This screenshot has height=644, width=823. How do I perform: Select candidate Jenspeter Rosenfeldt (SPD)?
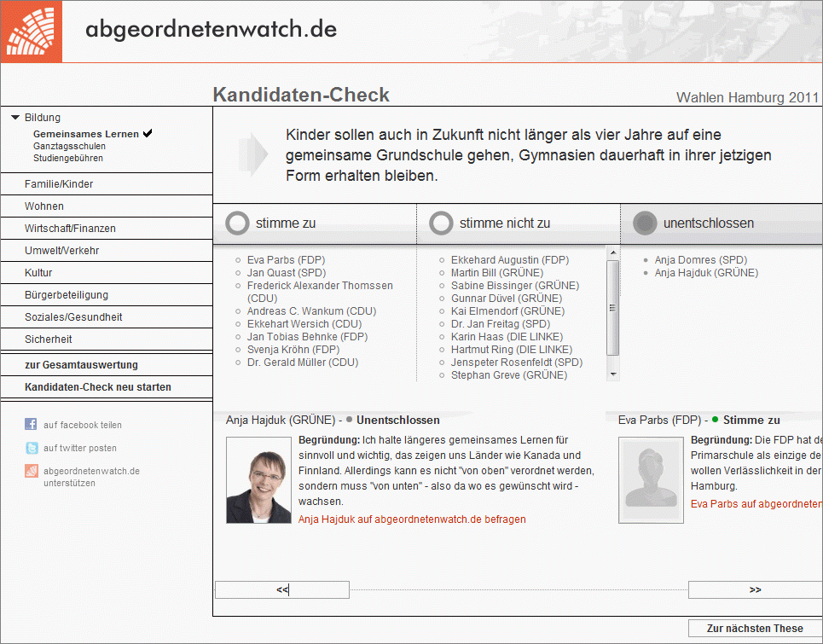tap(517, 363)
